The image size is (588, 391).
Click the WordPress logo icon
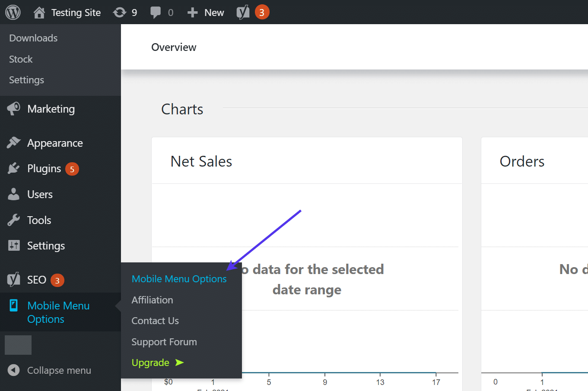point(13,12)
